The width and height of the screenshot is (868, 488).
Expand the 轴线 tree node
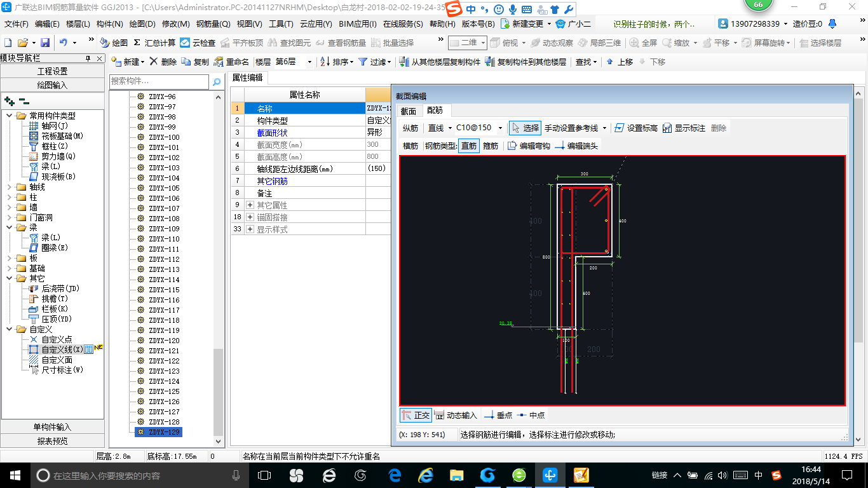(10, 187)
